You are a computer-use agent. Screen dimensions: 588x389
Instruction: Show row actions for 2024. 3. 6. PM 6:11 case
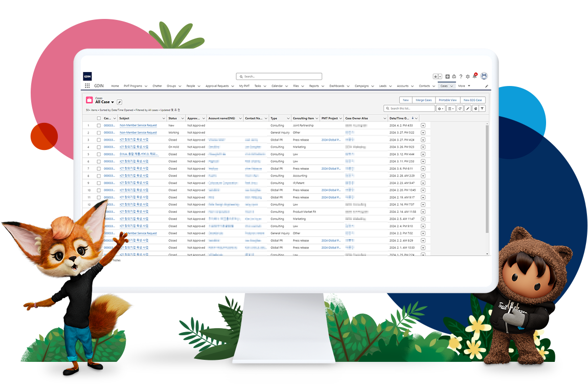[423, 168]
